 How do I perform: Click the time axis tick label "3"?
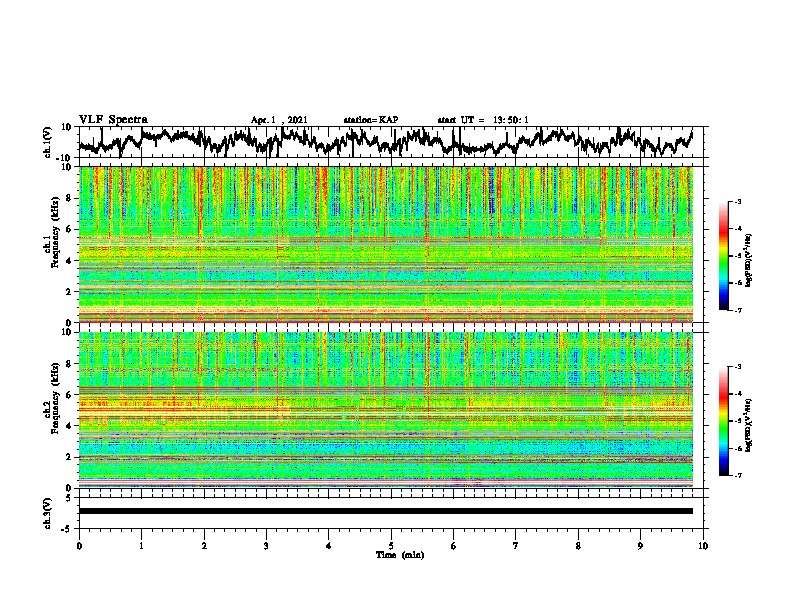click(266, 546)
